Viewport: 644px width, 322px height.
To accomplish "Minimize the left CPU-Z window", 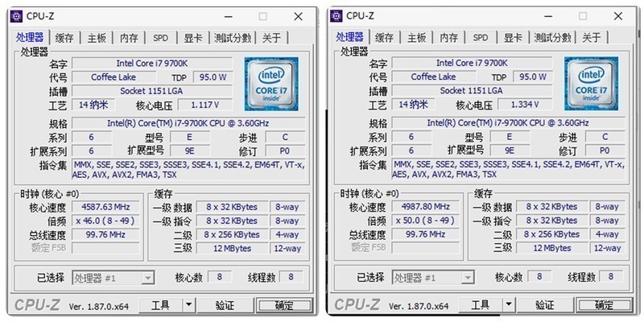I will tap(229, 16).
